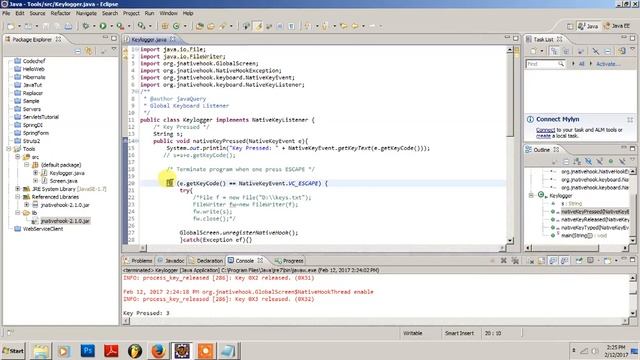The image size is (640, 360).
Task: Collapse the src folder node
Action: click(x=18, y=157)
